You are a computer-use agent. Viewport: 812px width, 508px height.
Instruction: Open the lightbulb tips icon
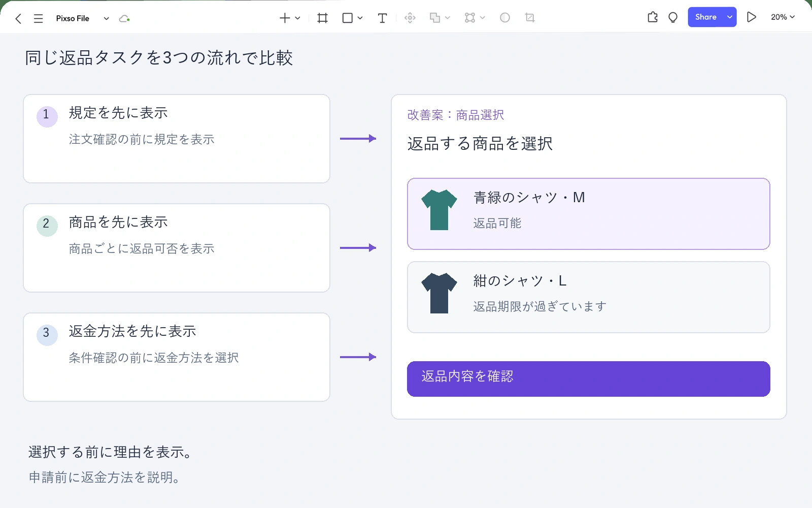[x=673, y=18]
